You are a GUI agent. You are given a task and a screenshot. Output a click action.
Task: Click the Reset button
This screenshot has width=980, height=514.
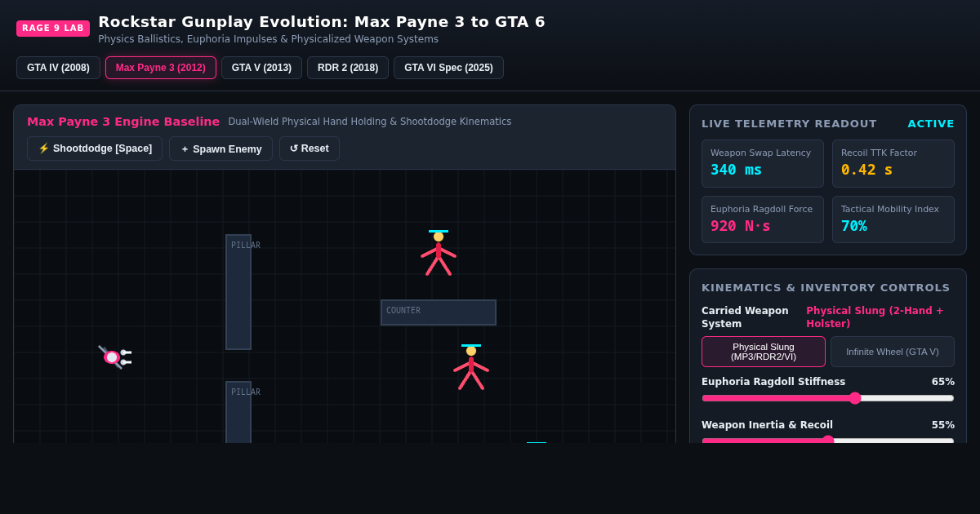pos(310,148)
